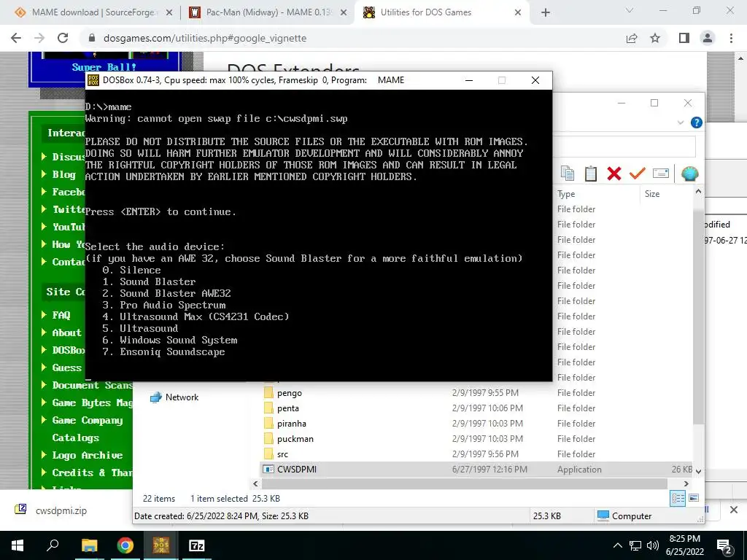Open Game Company Catalogs link
The width and height of the screenshot is (747, 560).
click(88, 429)
